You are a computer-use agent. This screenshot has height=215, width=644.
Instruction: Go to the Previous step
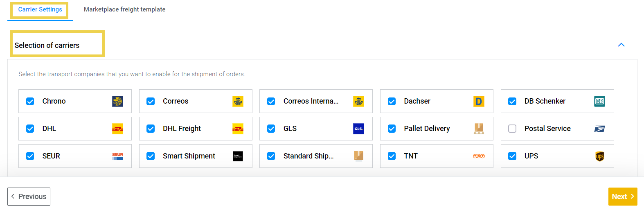[x=29, y=197]
